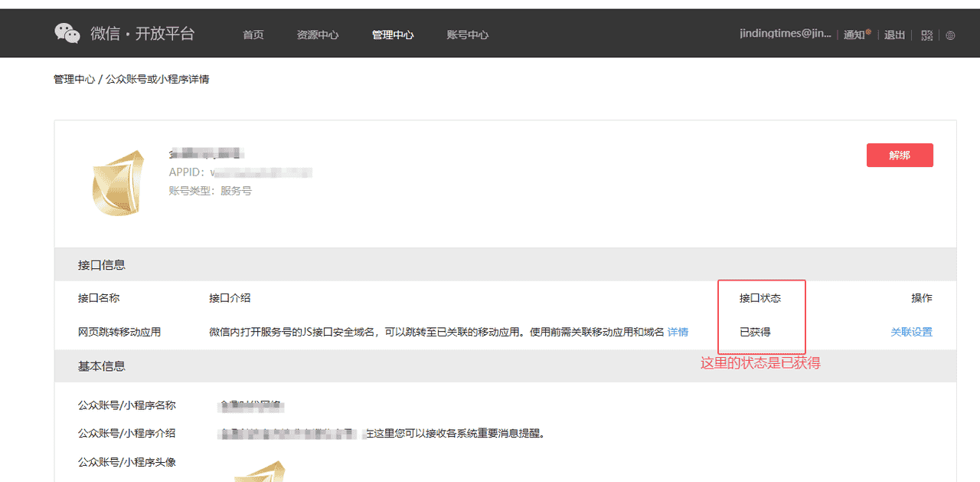Open 账号中心 in the top navigation
Screen dimensions: 980x482
coord(467,34)
